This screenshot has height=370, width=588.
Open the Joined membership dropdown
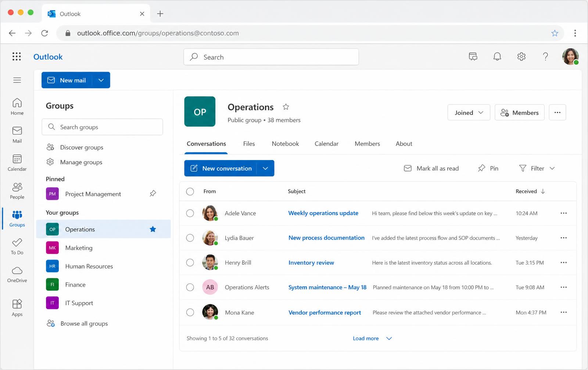tap(469, 112)
